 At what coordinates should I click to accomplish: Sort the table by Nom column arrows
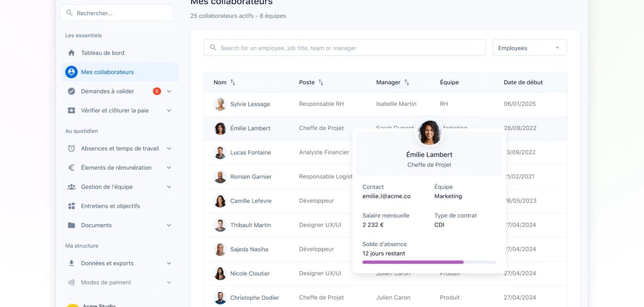point(233,82)
